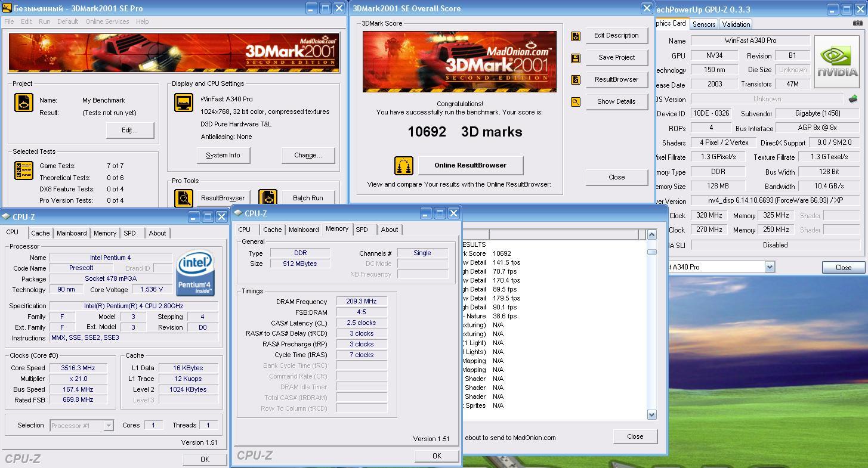Image resolution: width=868 pixels, height=468 pixels.
Task: Click the GPU-Z Name field WinFast A340 Pro
Action: point(750,41)
